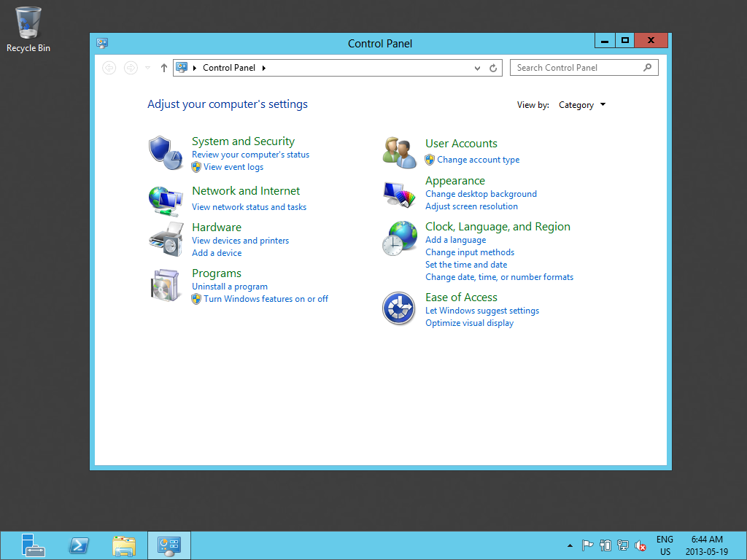Open the Clock, Language, and Region globe icon

tap(399, 238)
